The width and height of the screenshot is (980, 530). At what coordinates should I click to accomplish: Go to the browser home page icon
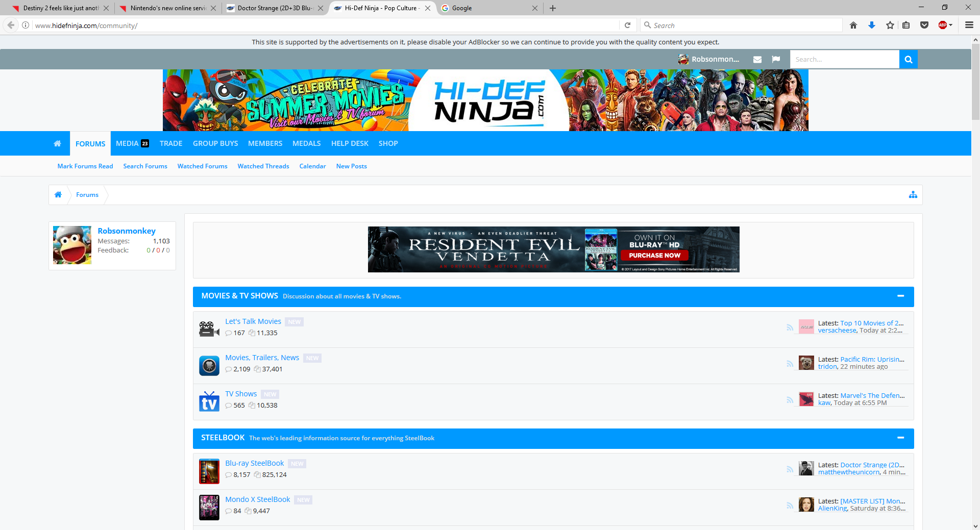click(853, 25)
